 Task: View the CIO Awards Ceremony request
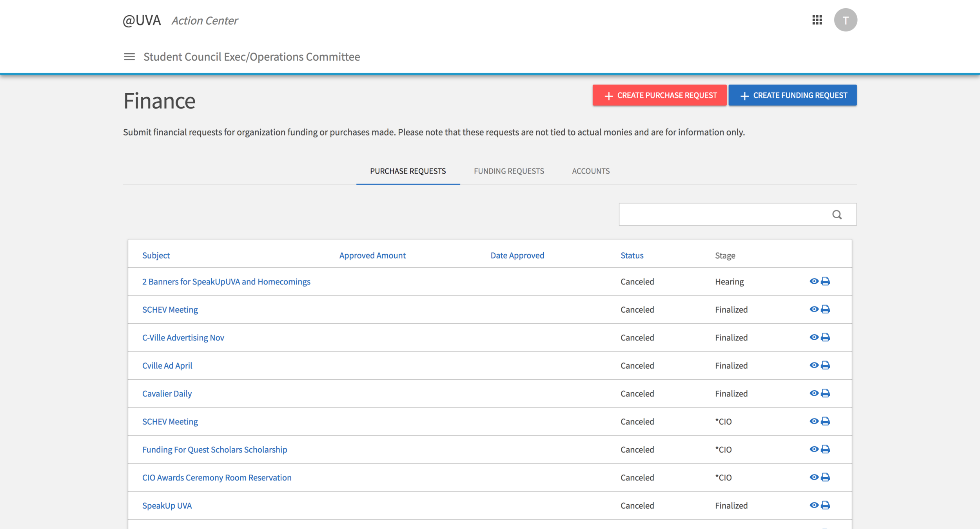pos(814,477)
